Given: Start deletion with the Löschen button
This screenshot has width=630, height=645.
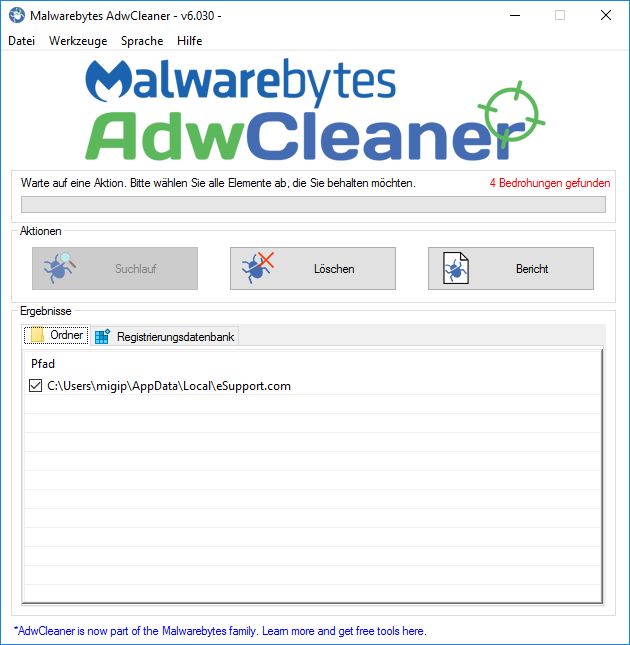Looking at the screenshot, I should 313,269.
